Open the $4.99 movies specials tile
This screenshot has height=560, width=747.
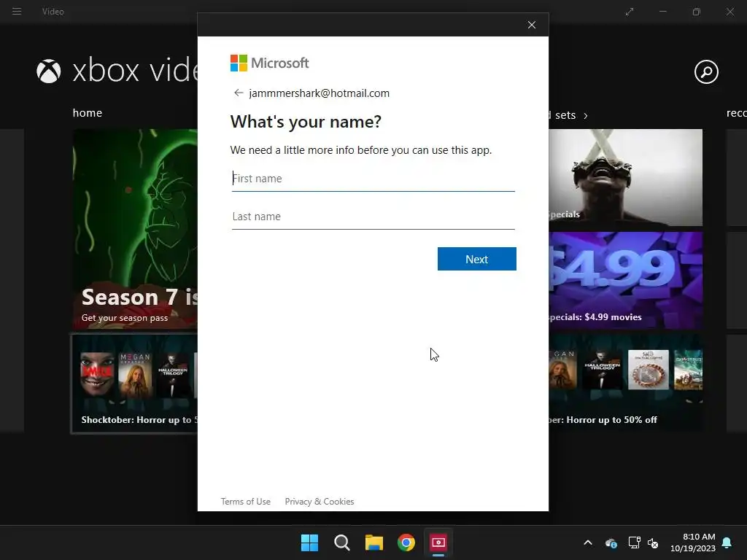click(625, 281)
